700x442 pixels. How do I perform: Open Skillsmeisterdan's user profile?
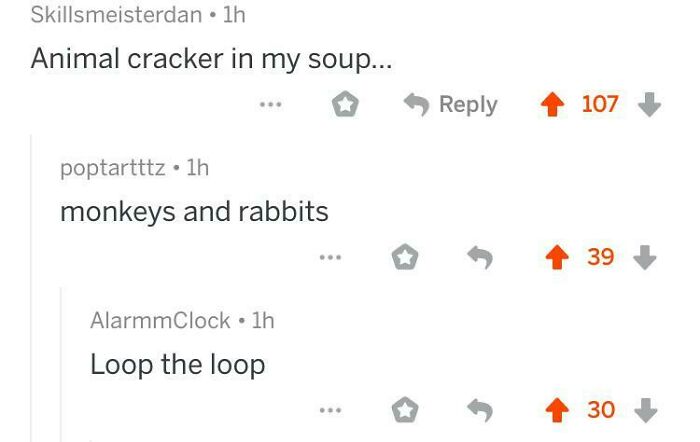(116, 15)
